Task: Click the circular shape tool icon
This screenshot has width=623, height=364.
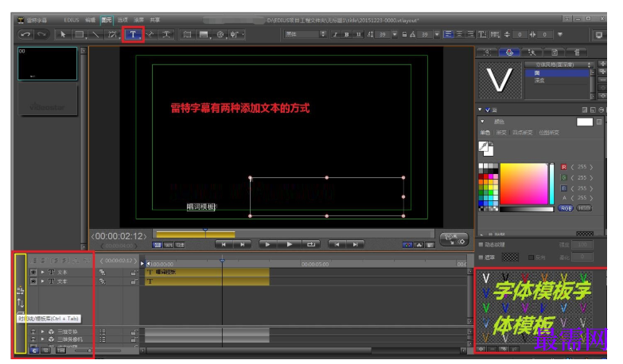Action: (x=220, y=34)
